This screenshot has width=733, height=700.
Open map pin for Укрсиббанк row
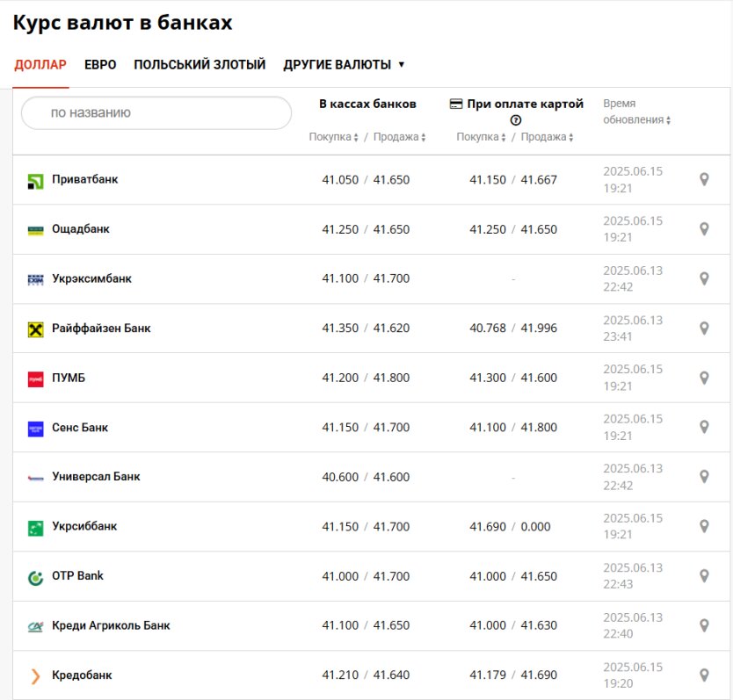coord(704,527)
